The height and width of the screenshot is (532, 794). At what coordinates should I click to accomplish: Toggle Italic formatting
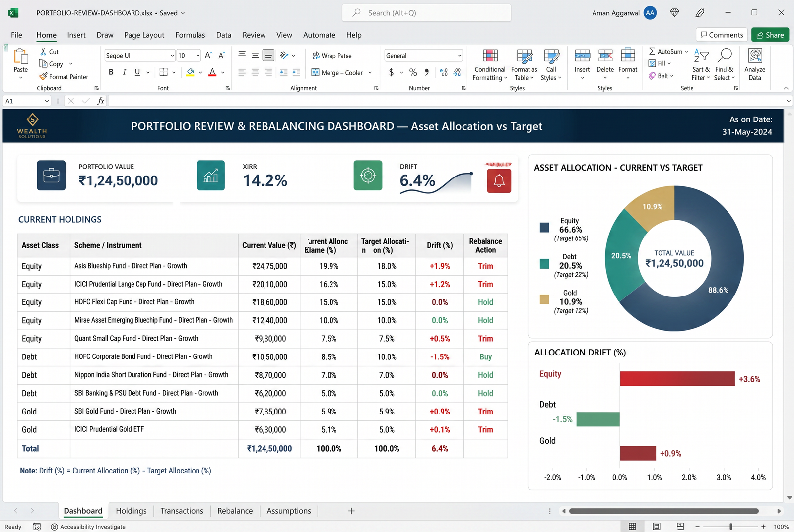124,72
